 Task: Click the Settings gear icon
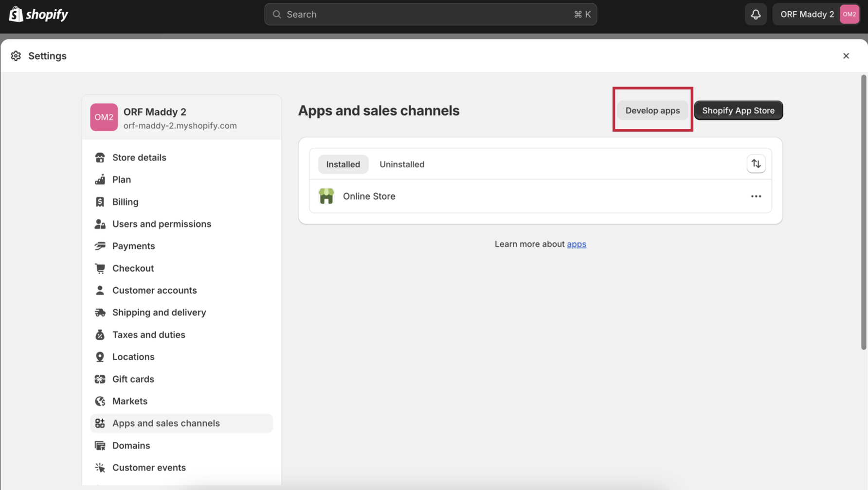tap(16, 56)
